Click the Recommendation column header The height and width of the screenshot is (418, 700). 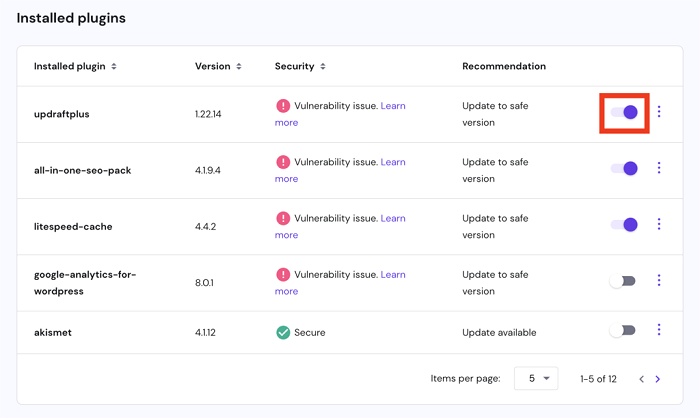[504, 66]
